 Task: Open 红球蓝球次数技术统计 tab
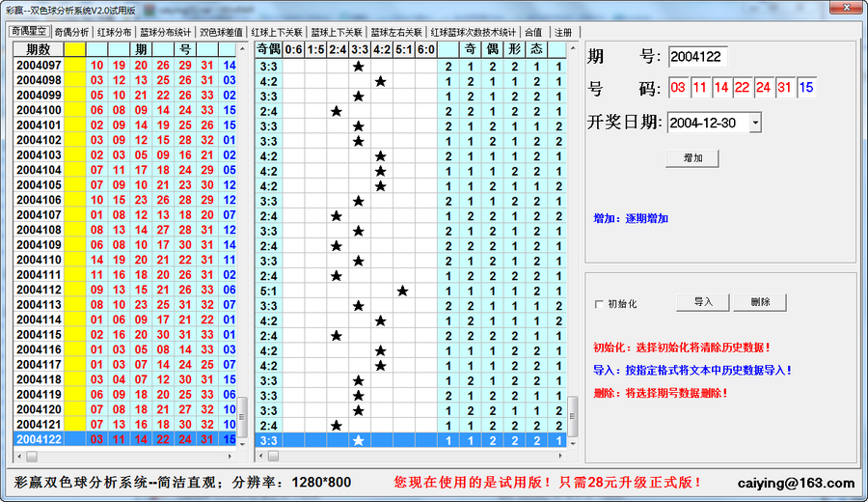pos(473,33)
